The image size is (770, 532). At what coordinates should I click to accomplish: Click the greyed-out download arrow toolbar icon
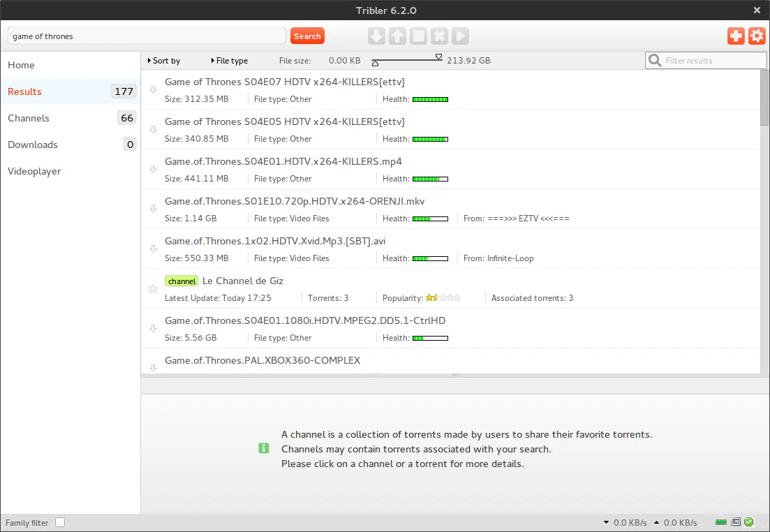[x=376, y=36]
